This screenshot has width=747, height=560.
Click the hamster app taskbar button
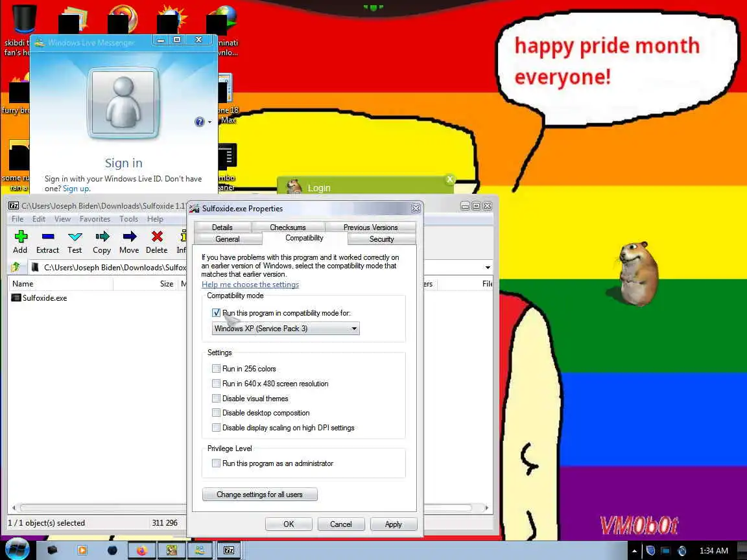(x=171, y=550)
